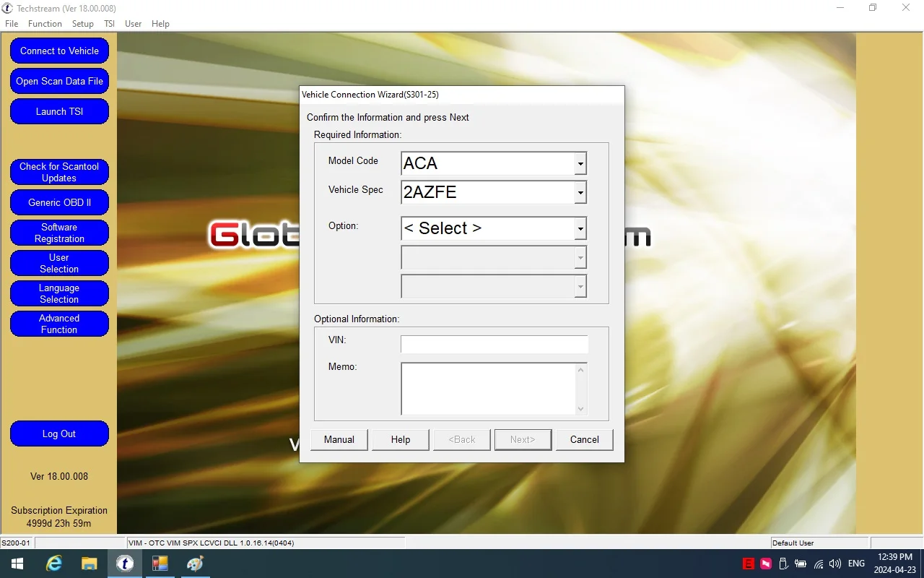Open Windows Start menu
The height and width of the screenshot is (578, 924).
pos(17,564)
